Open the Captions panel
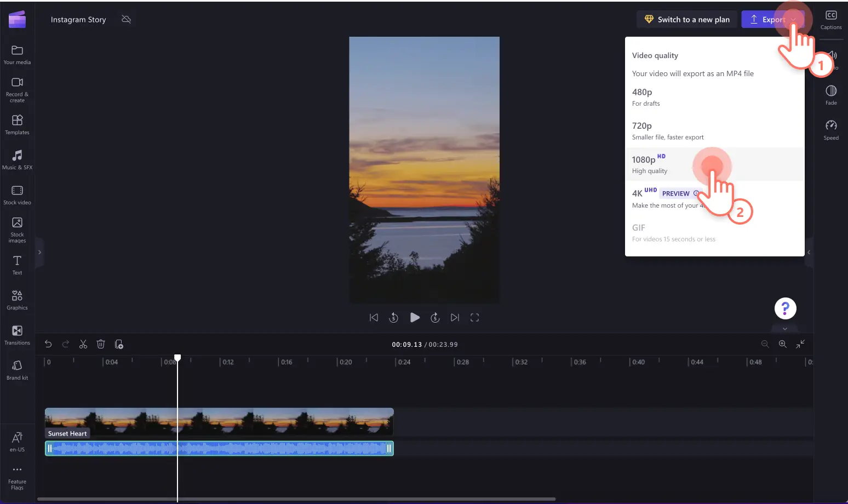848x504 pixels. coord(830,20)
